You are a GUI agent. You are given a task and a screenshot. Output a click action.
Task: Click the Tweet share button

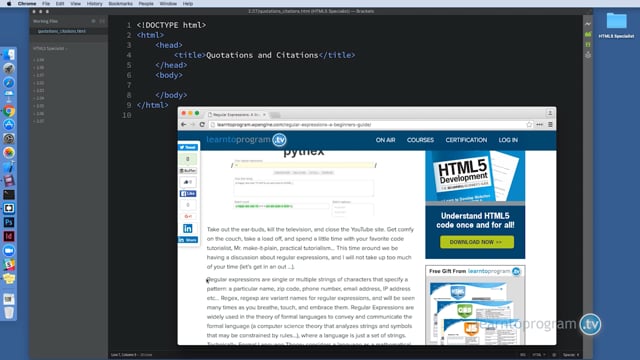tap(188, 147)
